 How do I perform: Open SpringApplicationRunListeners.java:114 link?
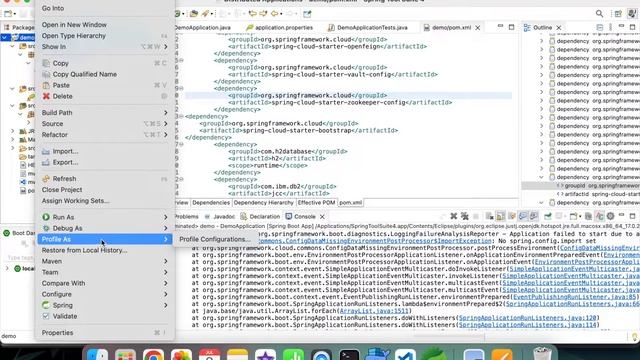pyautogui.click(x=527, y=325)
